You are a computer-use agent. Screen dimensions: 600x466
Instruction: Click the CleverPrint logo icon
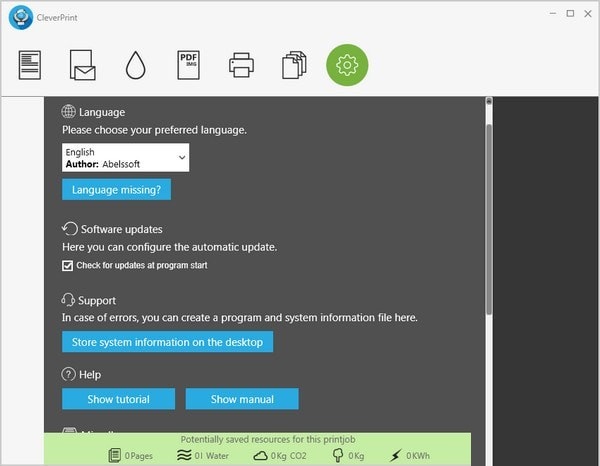pos(21,17)
